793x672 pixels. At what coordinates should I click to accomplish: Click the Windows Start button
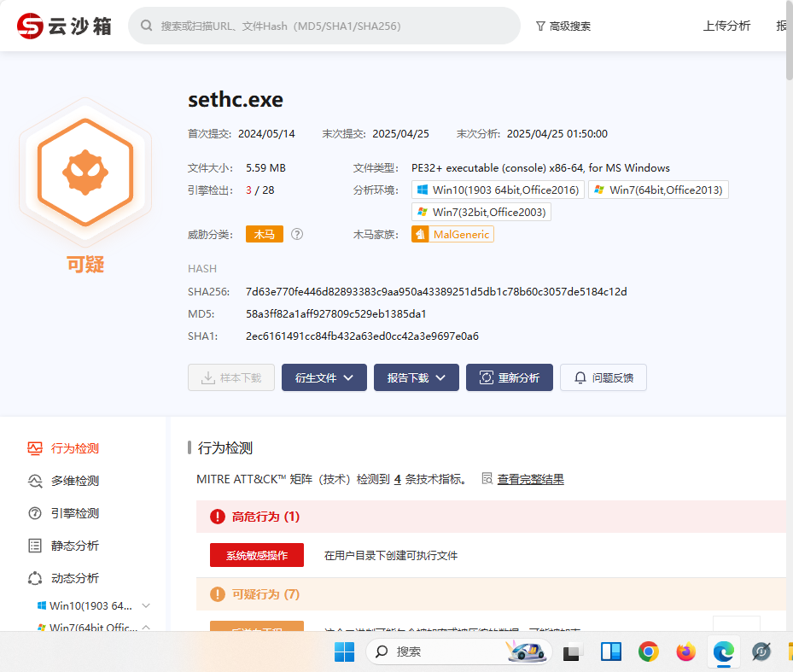click(x=344, y=652)
